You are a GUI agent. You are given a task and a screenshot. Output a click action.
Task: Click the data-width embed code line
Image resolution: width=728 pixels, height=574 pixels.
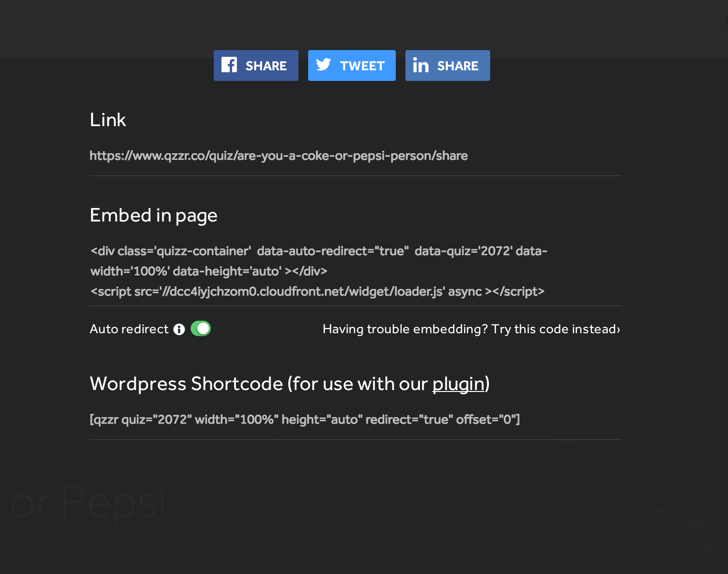coord(209,272)
